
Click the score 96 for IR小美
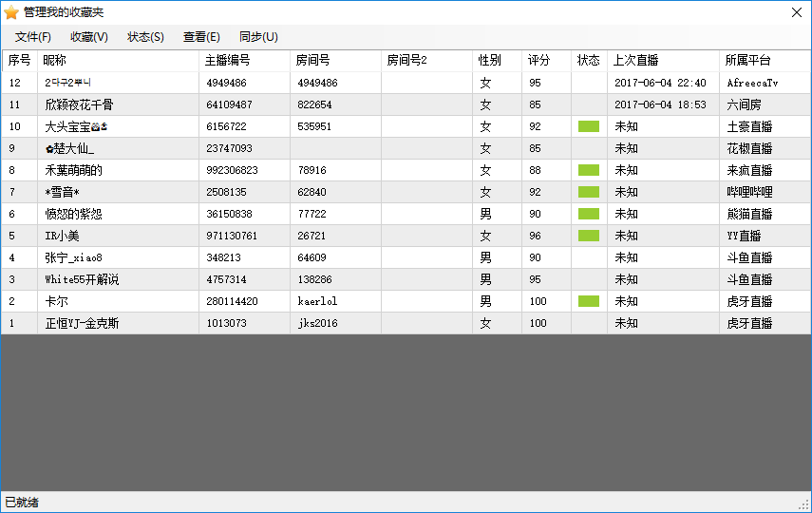[535, 236]
